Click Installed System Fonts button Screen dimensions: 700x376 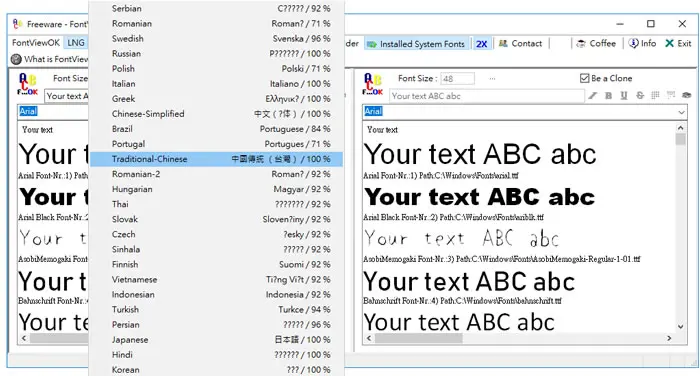pos(416,44)
